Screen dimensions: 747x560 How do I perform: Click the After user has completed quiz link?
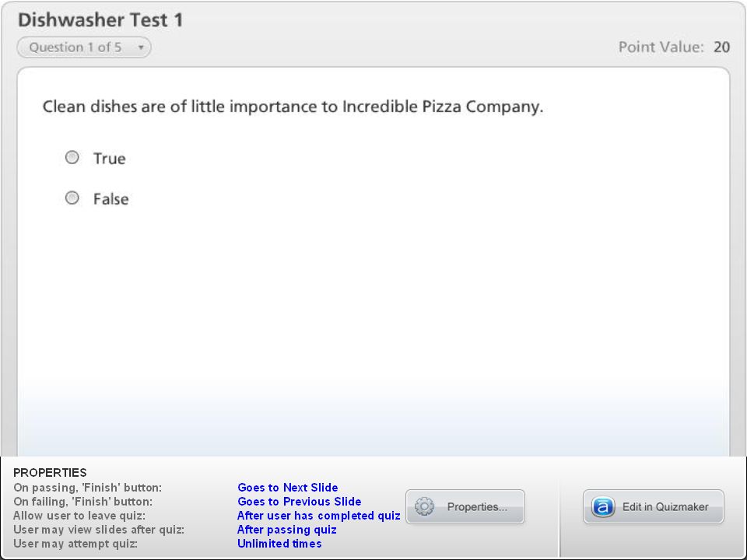pyautogui.click(x=319, y=516)
